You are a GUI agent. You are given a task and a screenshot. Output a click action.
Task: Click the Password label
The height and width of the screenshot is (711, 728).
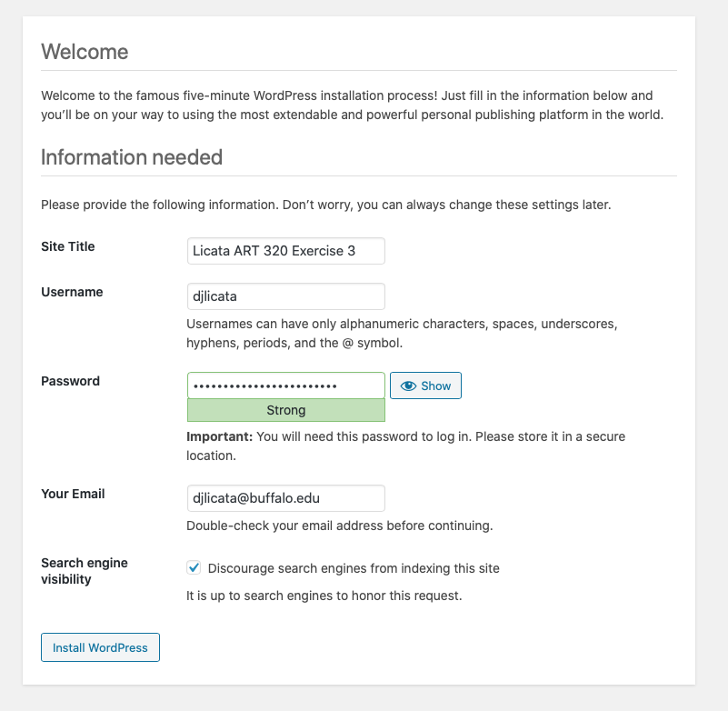coord(70,381)
